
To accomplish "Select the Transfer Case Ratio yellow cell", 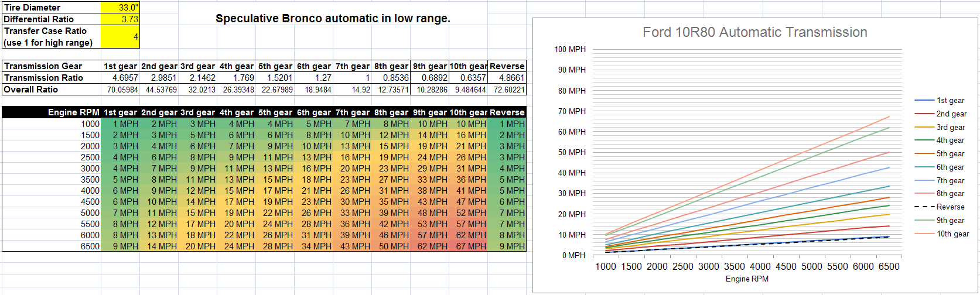I will 120,36.
